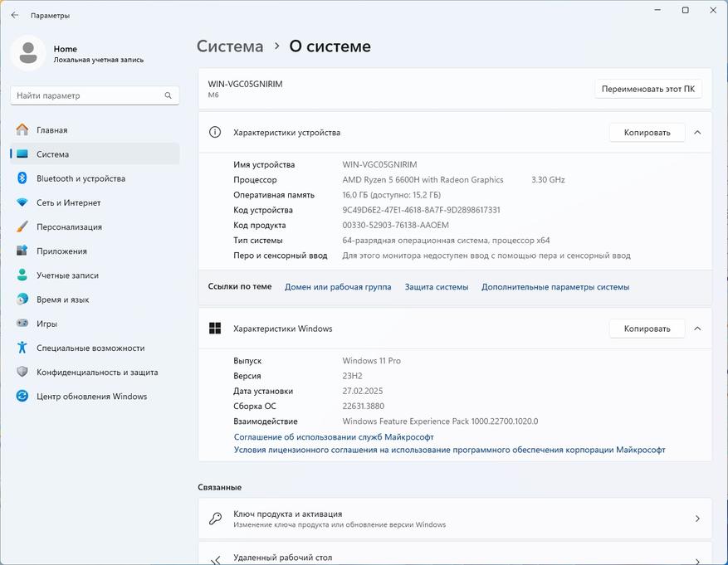Open Дополнительные параметры системы link
This screenshot has width=728, height=565.
(555, 287)
